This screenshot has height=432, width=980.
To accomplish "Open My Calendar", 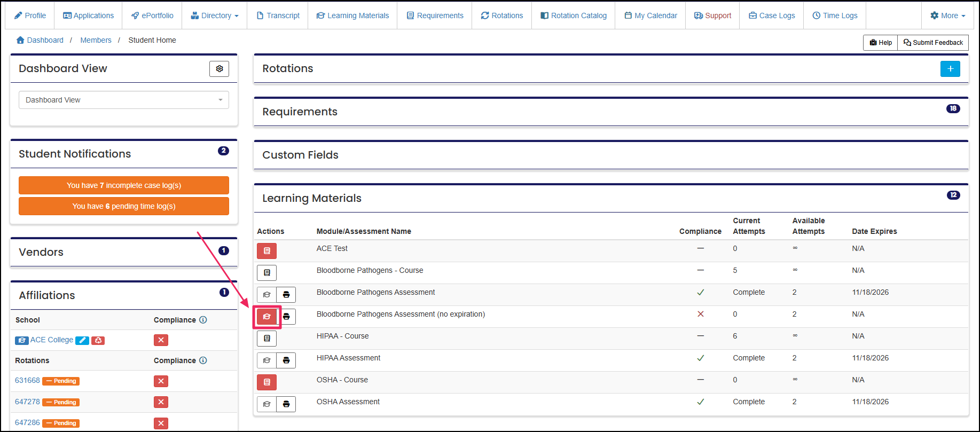I will pos(650,15).
